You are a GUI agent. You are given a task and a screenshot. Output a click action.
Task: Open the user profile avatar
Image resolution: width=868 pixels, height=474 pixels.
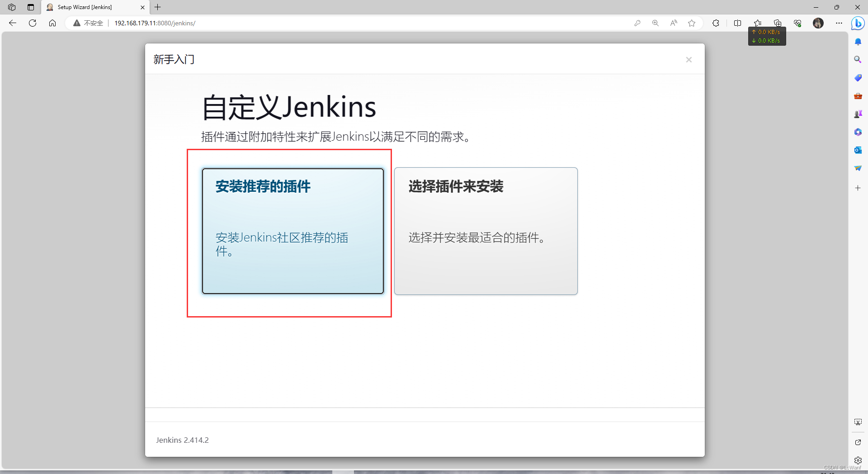(x=818, y=23)
